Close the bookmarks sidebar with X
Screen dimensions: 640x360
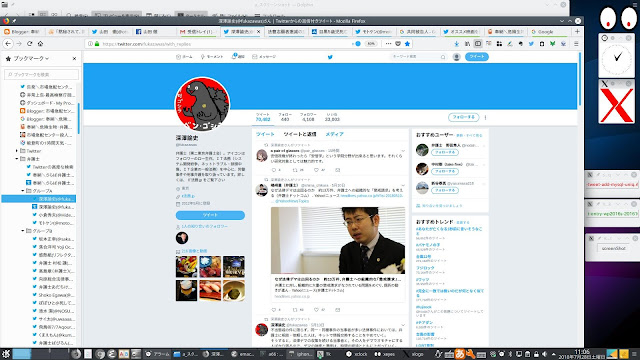[74, 59]
